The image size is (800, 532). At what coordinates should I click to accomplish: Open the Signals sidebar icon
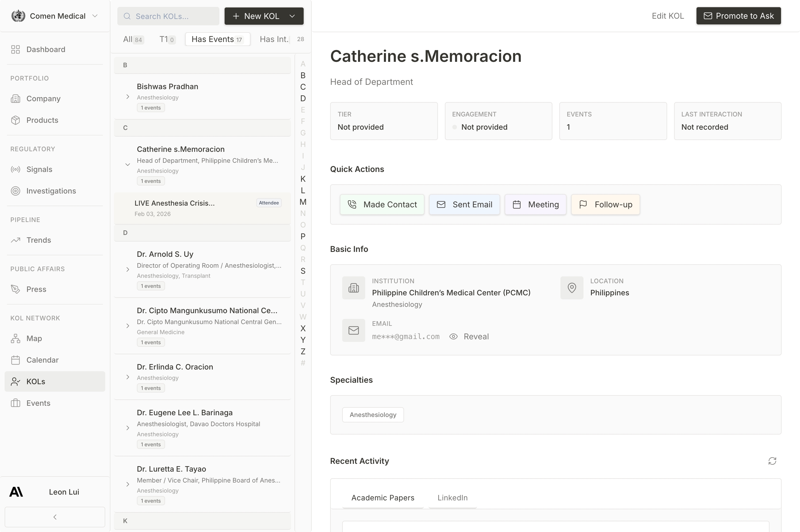[x=16, y=169]
